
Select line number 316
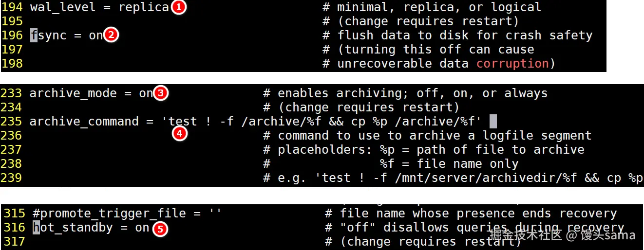click(14, 228)
